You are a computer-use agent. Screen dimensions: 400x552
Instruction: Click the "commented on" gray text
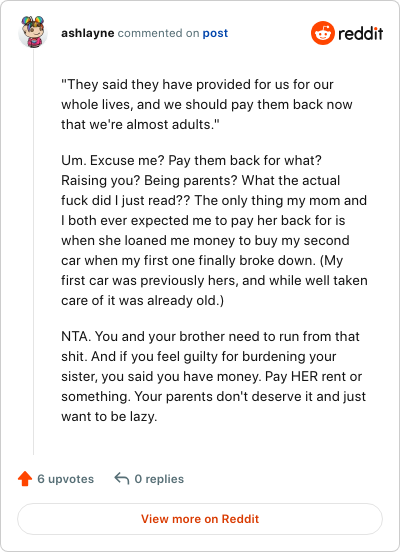158,33
